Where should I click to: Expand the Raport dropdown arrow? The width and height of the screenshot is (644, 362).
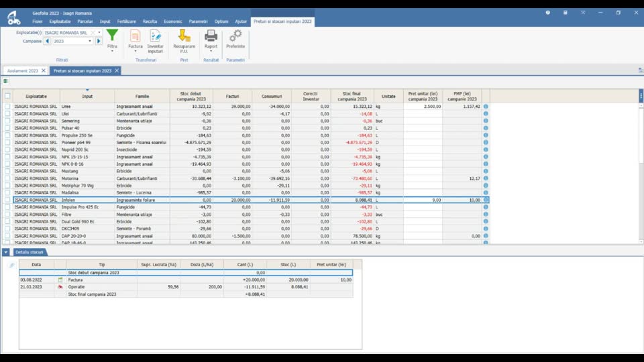(211, 52)
